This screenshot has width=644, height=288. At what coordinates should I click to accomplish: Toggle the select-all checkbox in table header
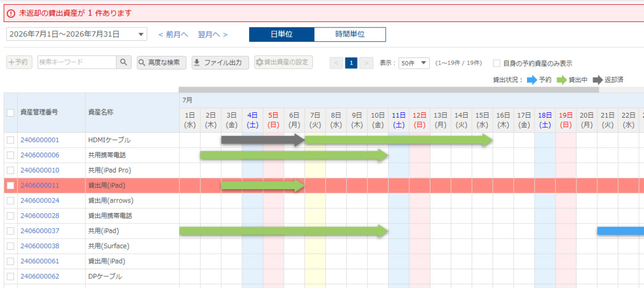[x=11, y=113]
